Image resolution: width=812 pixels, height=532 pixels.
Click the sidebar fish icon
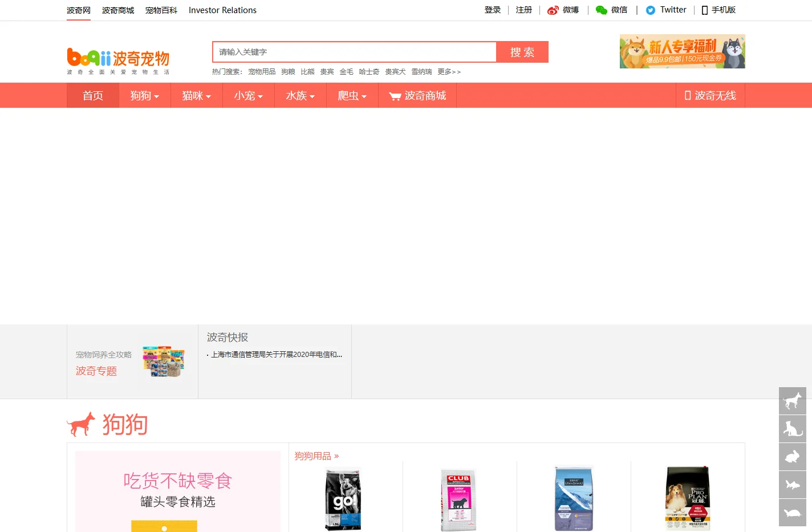tap(793, 485)
